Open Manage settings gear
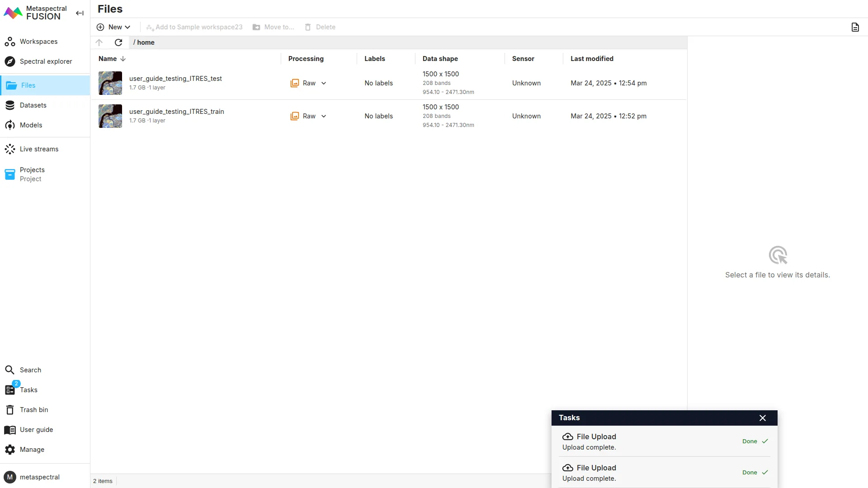This screenshot has width=868, height=488. [32, 450]
